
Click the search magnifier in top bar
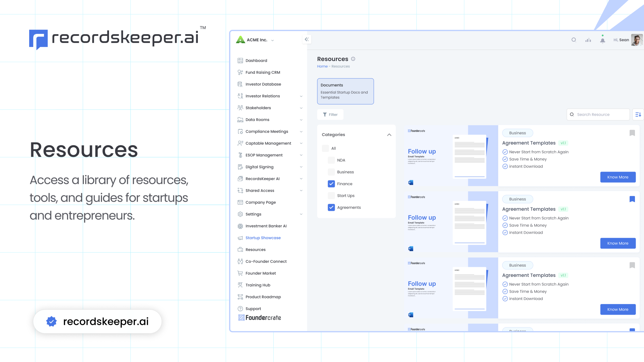[x=574, y=40]
